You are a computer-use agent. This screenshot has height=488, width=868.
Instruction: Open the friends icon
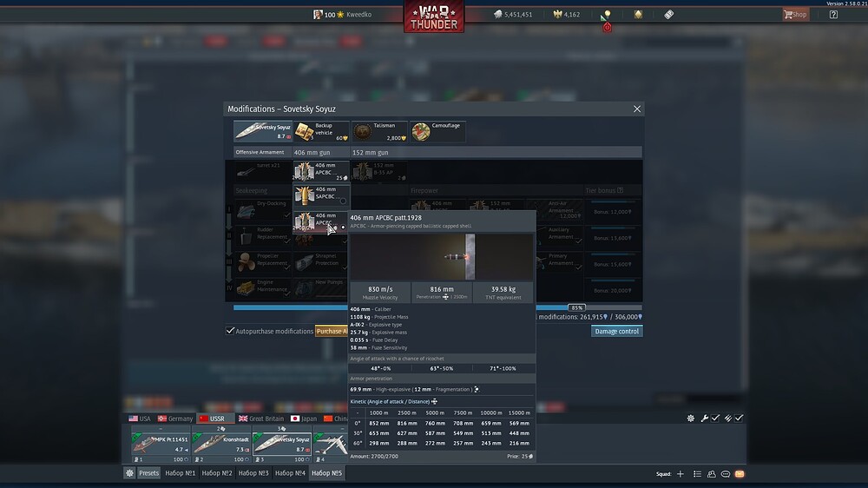point(712,474)
